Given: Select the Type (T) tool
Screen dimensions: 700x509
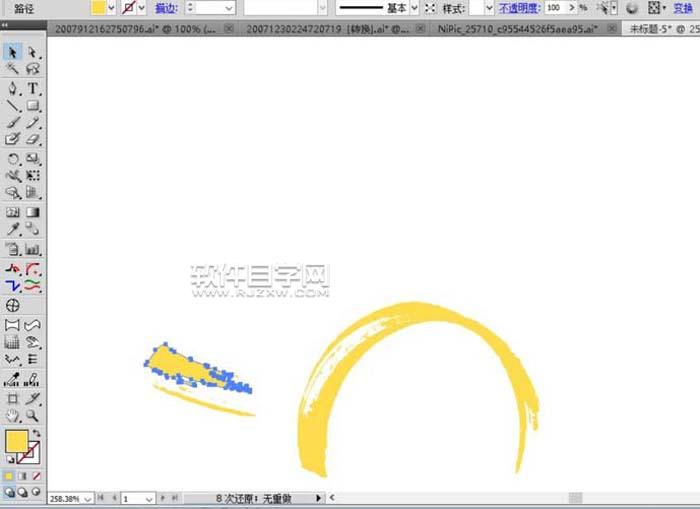Looking at the screenshot, I should pyautogui.click(x=32, y=88).
